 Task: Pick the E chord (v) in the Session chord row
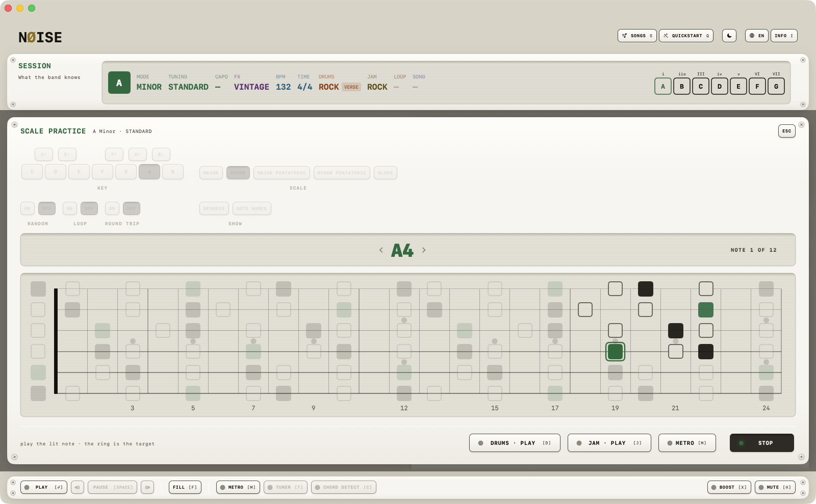pos(738,86)
